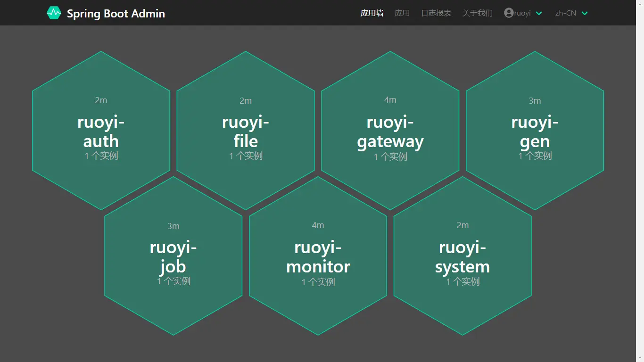Click the ruoyi username label
Image resolution: width=644 pixels, height=362 pixels.
522,13
